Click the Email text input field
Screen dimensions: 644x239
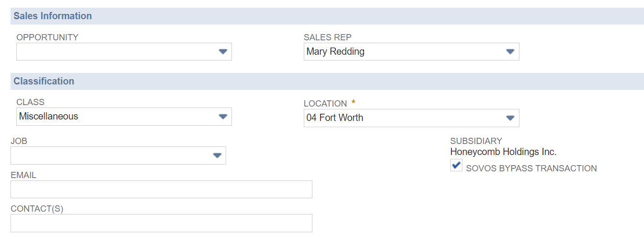161,190
